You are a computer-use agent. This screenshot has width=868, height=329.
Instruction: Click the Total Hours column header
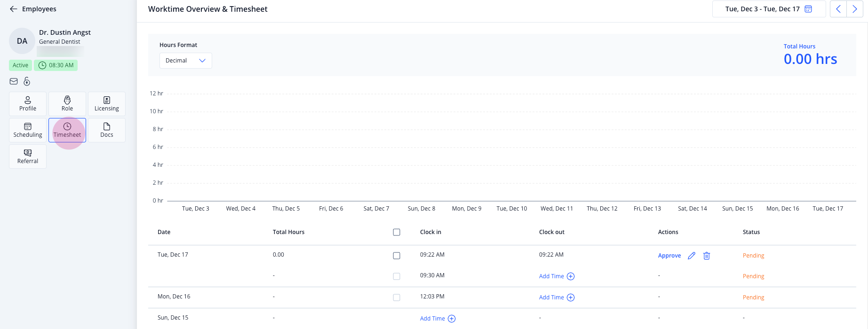288,232
